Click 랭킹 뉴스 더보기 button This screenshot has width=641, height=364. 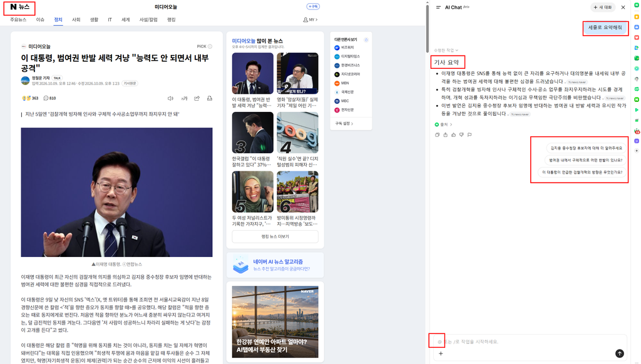pos(275,236)
